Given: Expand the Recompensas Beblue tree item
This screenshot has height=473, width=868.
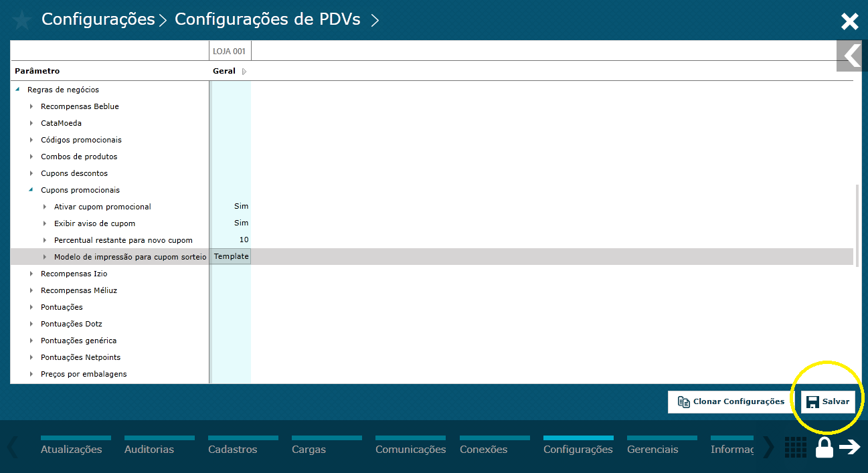Looking at the screenshot, I should point(31,106).
